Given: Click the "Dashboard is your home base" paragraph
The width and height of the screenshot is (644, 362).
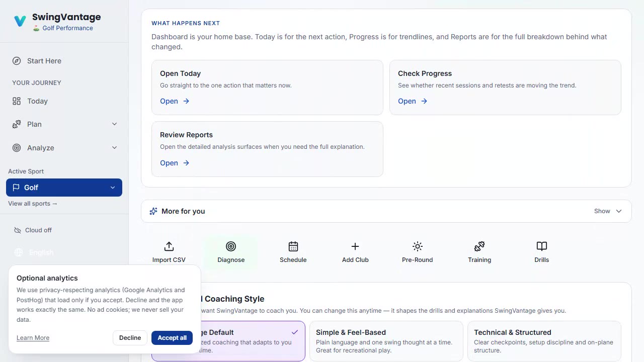Looking at the screenshot, I should pyautogui.click(x=379, y=42).
